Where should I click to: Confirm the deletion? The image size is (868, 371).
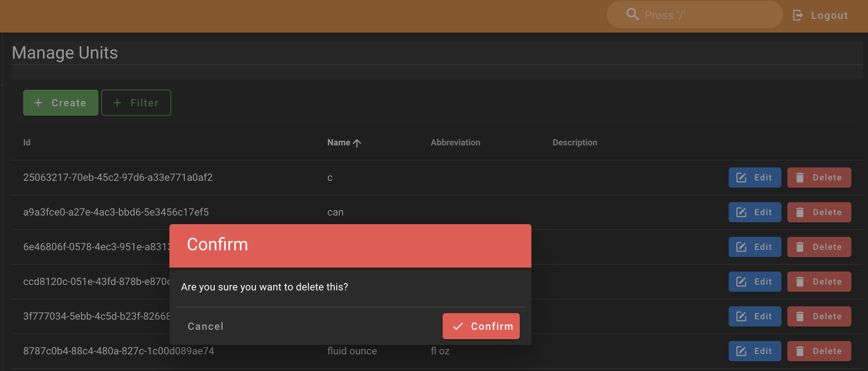(x=481, y=326)
